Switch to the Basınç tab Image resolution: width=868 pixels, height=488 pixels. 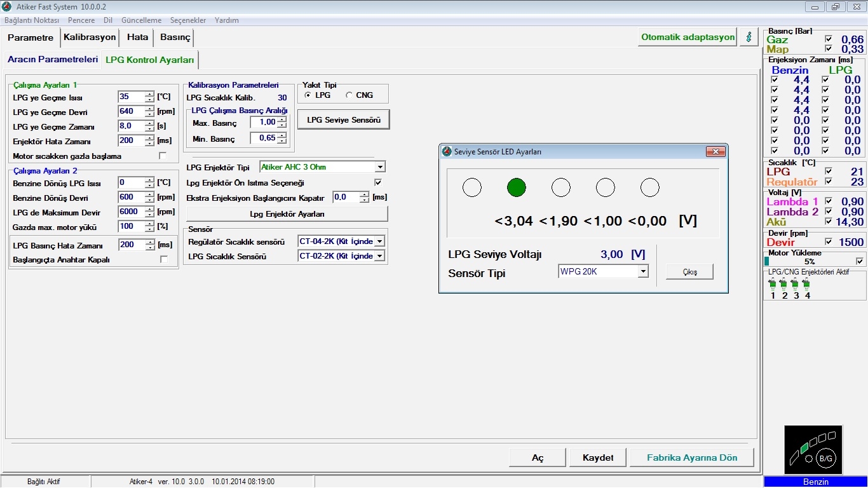[175, 37]
